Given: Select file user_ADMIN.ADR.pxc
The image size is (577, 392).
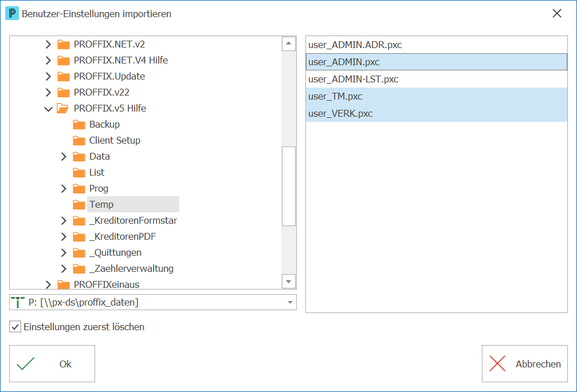Looking at the screenshot, I should pos(437,45).
